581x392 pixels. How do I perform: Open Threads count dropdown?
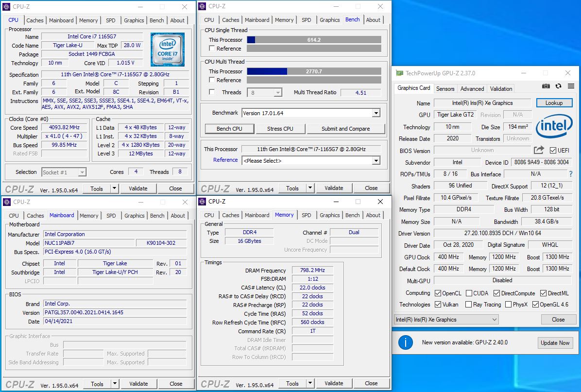[x=278, y=93]
